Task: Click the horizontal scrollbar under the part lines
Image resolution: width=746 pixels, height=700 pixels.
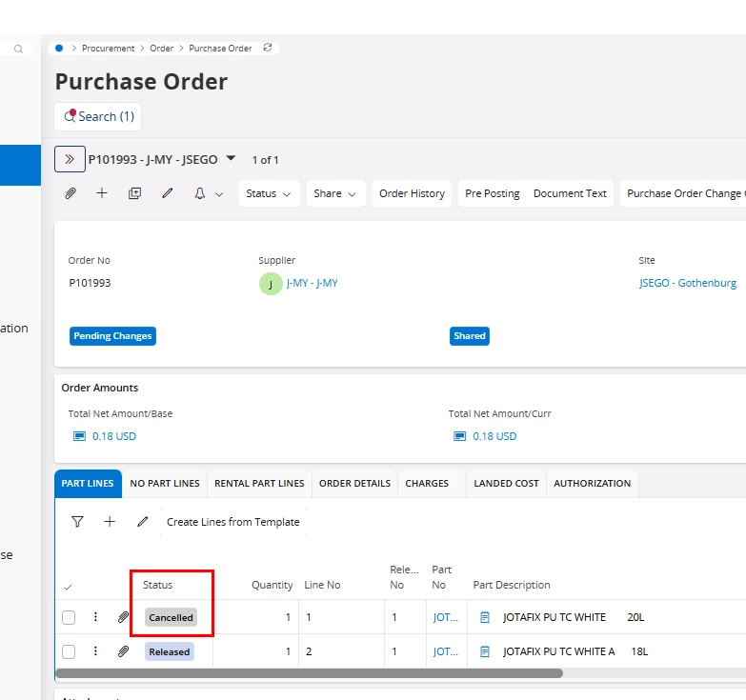Action: (309, 673)
